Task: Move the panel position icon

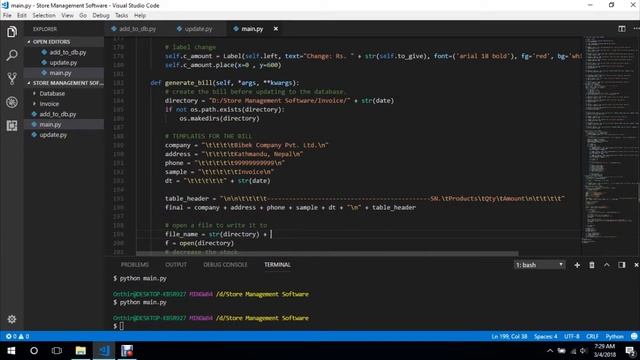Action: pos(622,265)
